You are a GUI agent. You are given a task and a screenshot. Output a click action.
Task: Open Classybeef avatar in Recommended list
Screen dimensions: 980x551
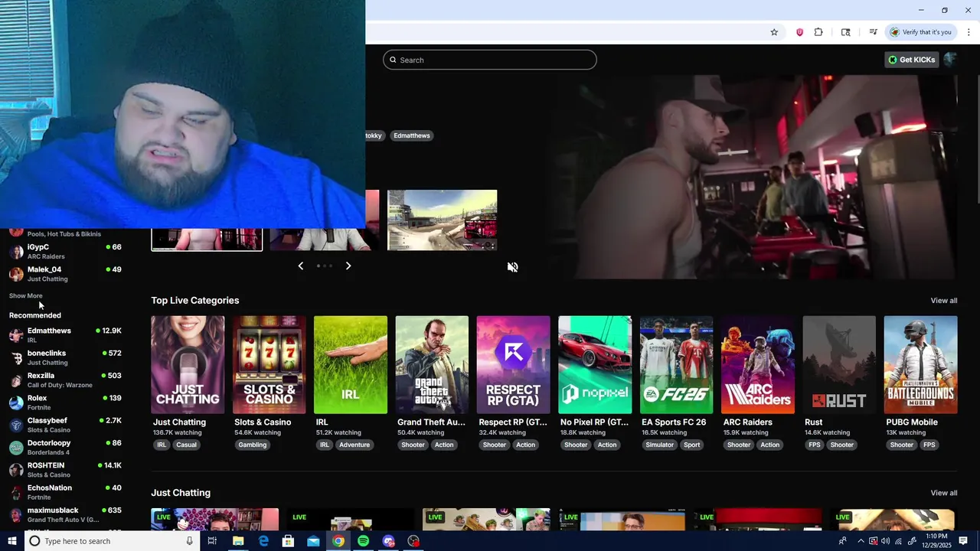coord(16,425)
